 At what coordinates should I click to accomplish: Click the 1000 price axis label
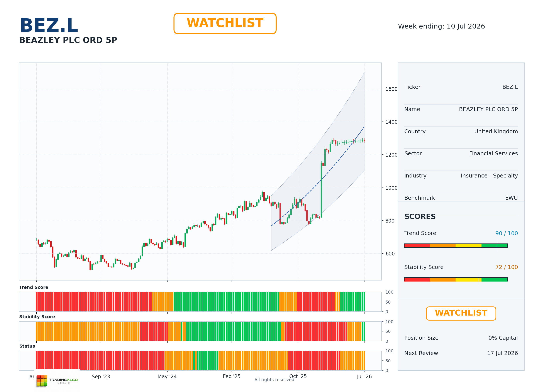[x=391, y=188]
